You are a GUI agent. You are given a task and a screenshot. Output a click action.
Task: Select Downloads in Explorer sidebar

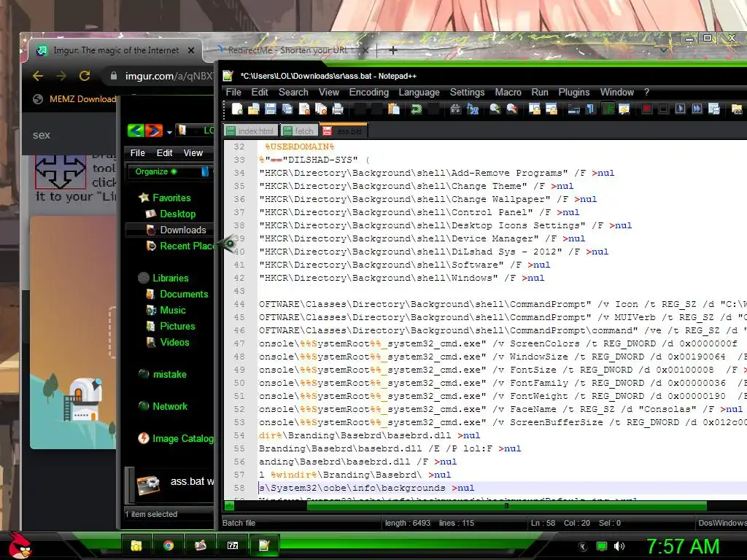point(183,230)
